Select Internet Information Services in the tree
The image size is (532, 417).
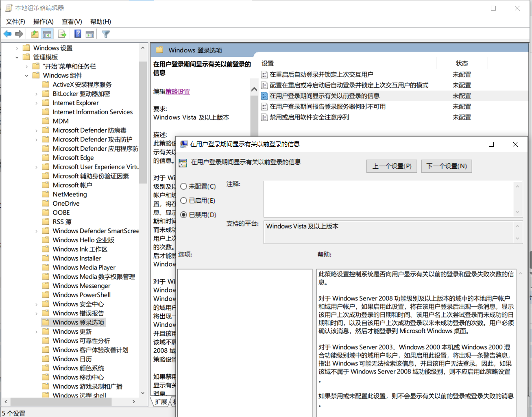click(93, 112)
